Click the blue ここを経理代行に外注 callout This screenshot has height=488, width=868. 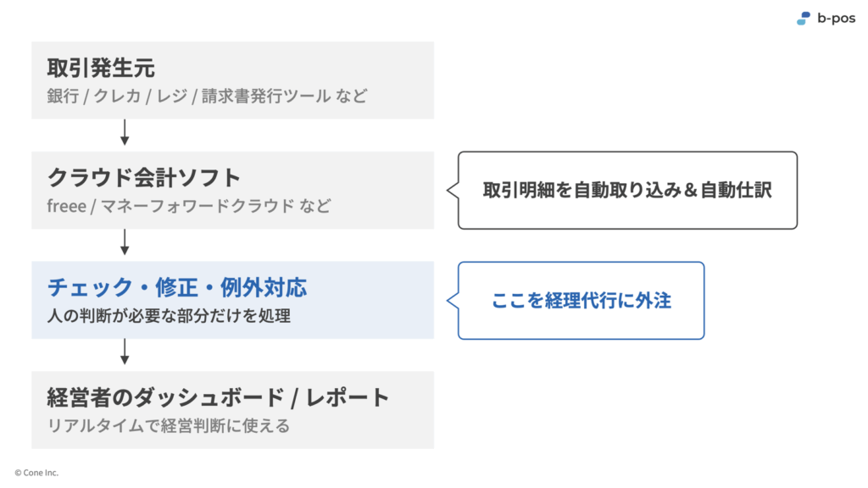(581, 301)
